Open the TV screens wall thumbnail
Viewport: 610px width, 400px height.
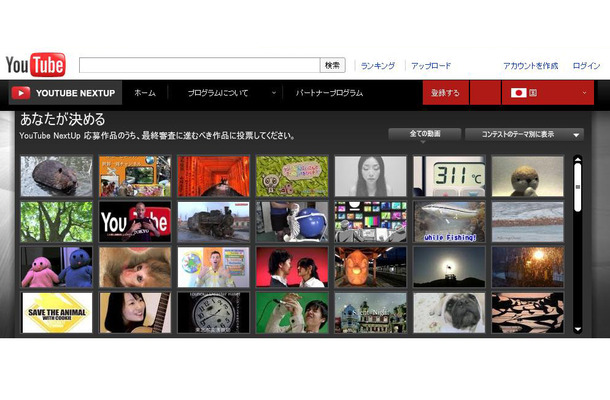pyautogui.click(x=371, y=222)
